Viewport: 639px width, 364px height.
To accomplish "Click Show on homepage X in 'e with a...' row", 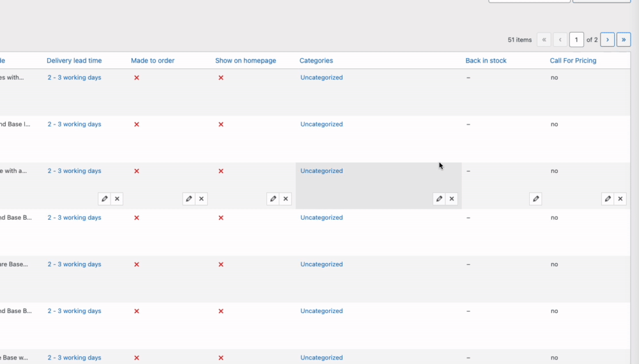I will point(221,171).
